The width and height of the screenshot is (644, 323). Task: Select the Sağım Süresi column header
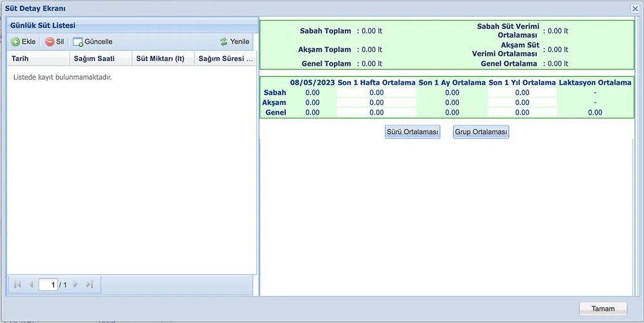[x=225, y=59]
